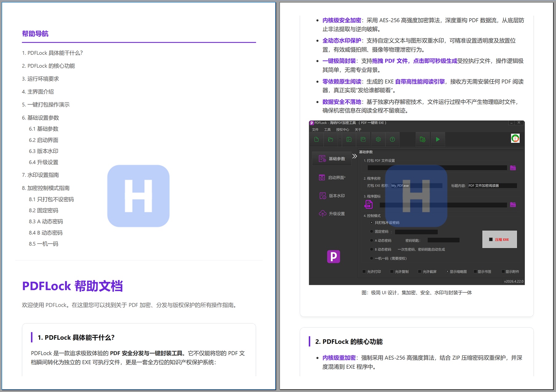Enable the 允许打印 checkbox
This screenshot has width=556, height=392.
coord(364,271)
